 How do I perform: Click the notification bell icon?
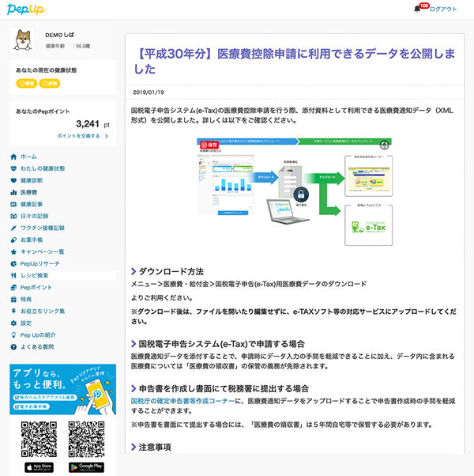pyautogui.click(x=418, y=9)
